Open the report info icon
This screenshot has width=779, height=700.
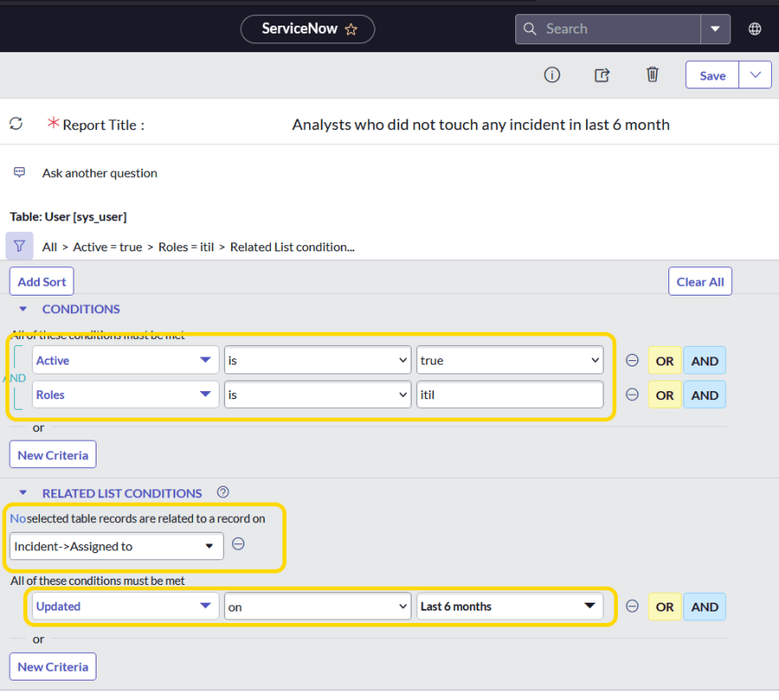click(x=552, y=75)
